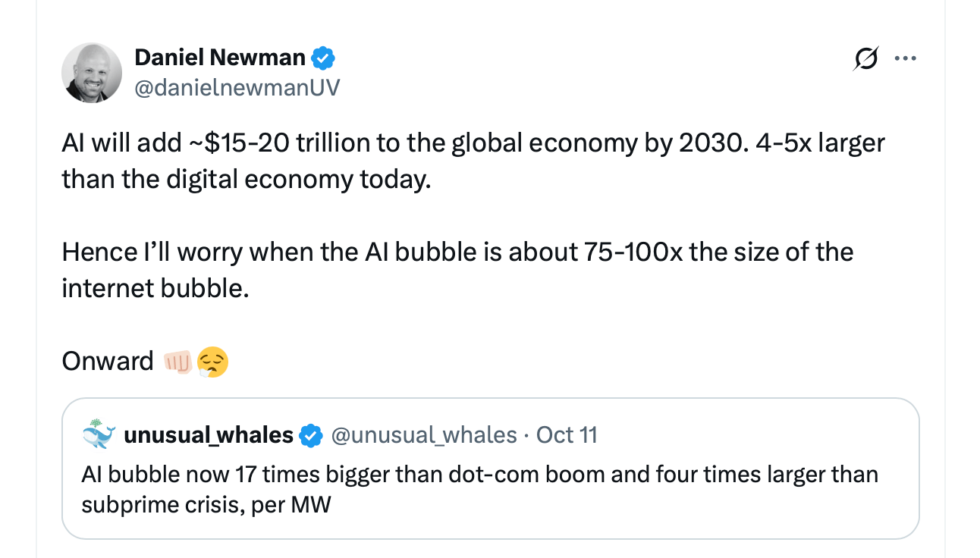
Task: Click the unusual_whales whale avatar icon
Action: click(99, 434)
